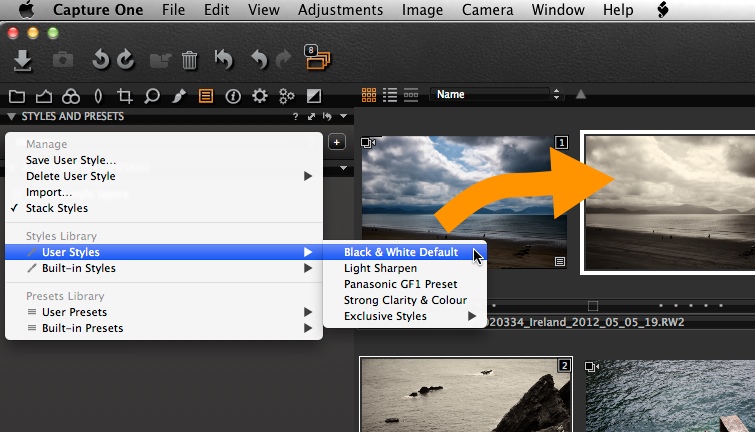This screenshot has height=432, width=755.
Task: Open the Metadata info tool tab
Action: 233,97
